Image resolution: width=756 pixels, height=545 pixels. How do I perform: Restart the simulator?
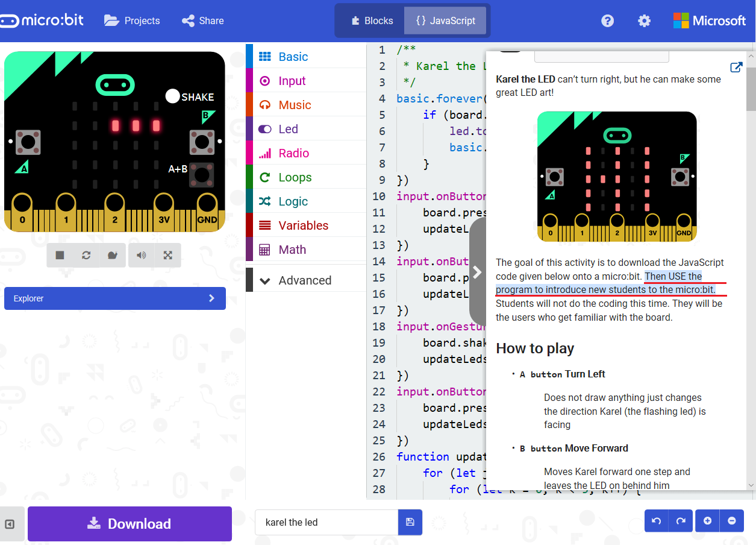[x=86, y=255]
